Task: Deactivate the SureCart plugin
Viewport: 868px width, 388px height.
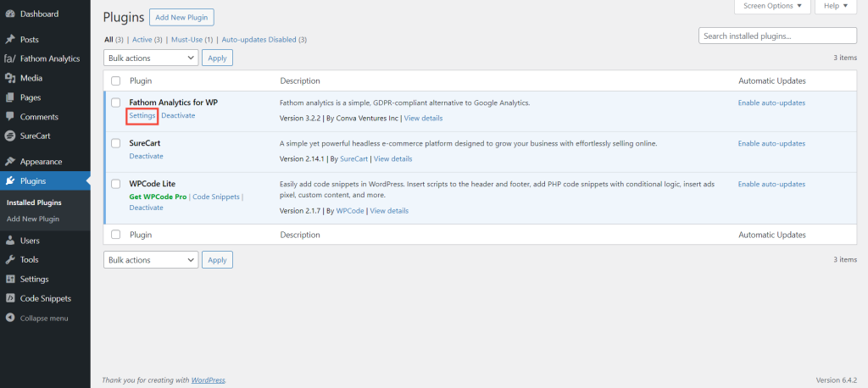Action: click(x=146, y=156)
